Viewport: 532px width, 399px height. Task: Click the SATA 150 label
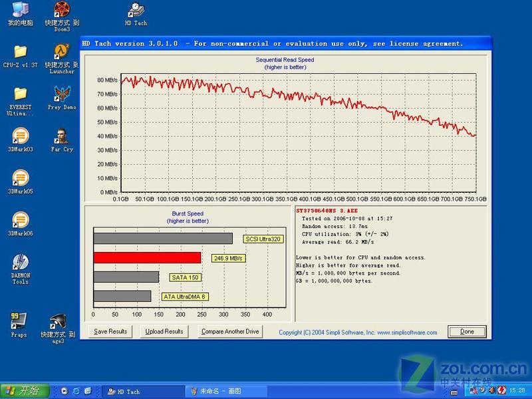[x=186, y=277]
